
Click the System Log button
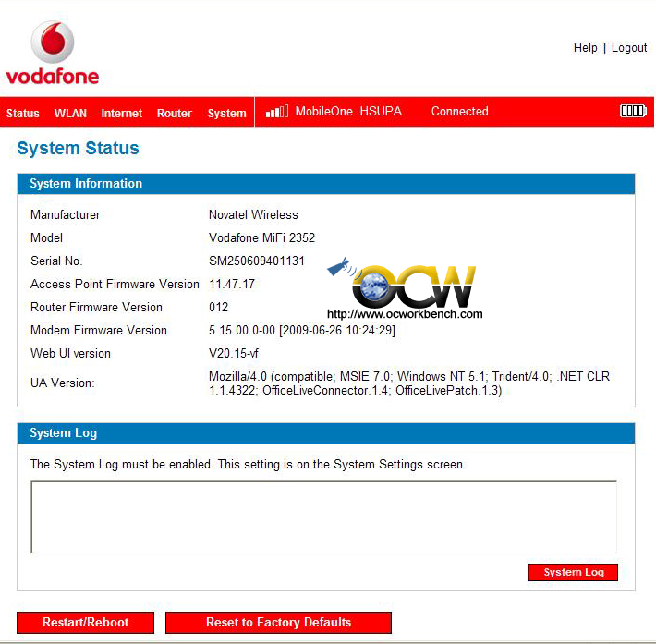pyautogui.click(x=573, y=572)
